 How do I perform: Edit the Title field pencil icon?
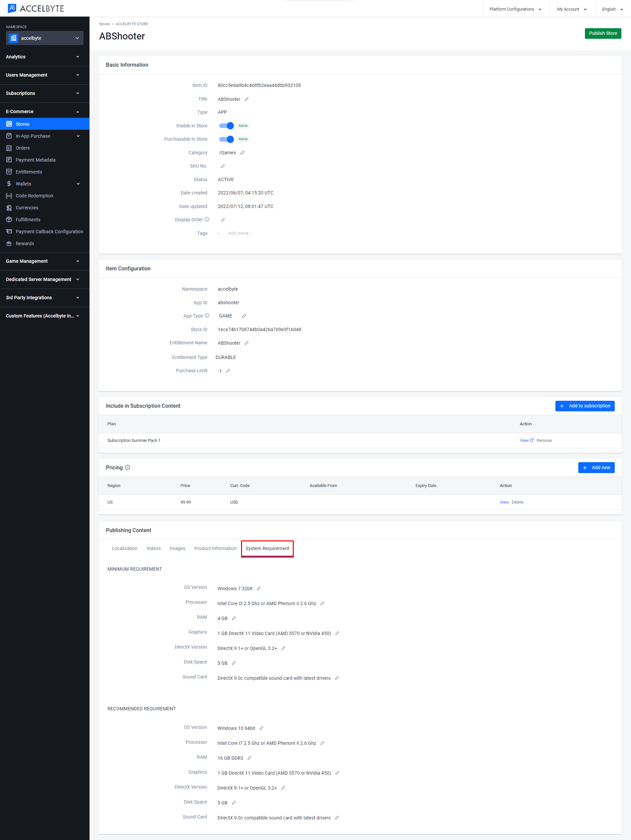pos(246,99)
